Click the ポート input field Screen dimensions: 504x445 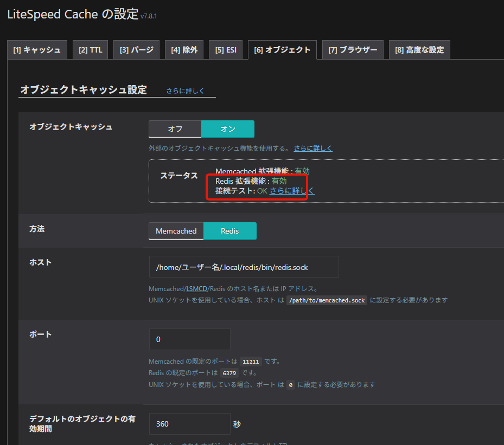point(190,339)
